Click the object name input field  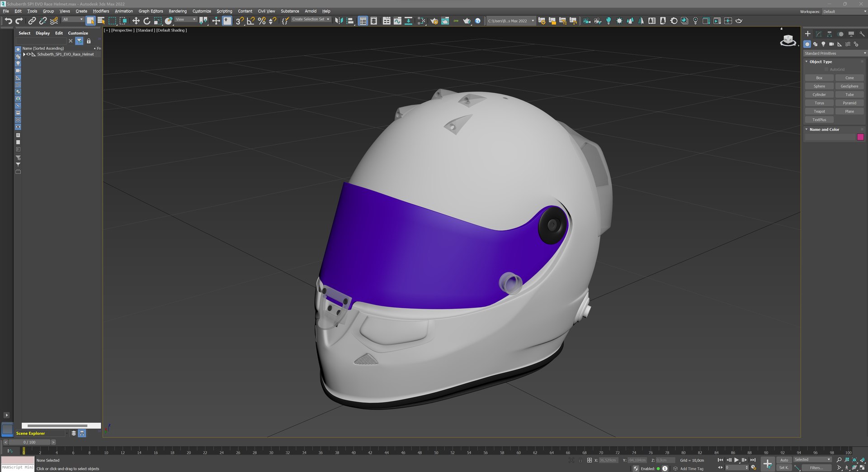830,137
